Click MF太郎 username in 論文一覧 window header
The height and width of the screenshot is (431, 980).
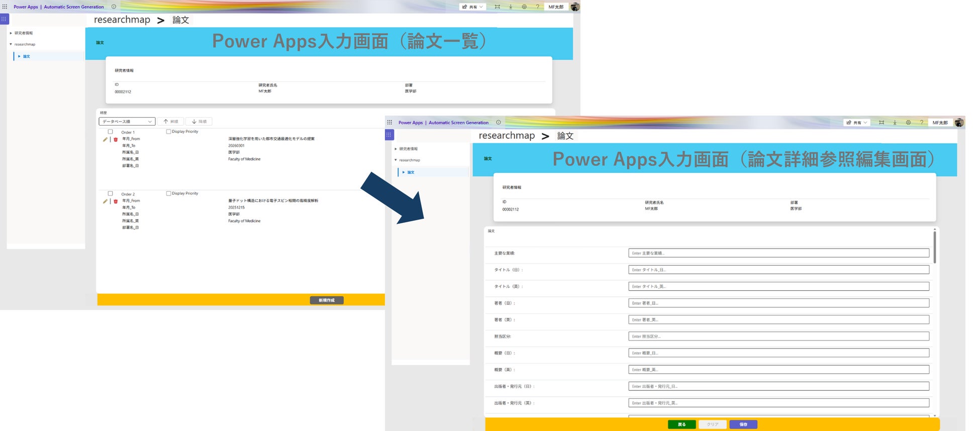pyautogui.click(x=556, y=7)
